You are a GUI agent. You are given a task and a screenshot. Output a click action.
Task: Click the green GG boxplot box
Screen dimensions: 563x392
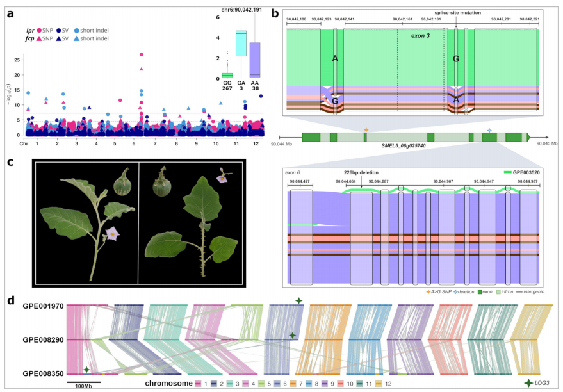[x=226, y=75]
